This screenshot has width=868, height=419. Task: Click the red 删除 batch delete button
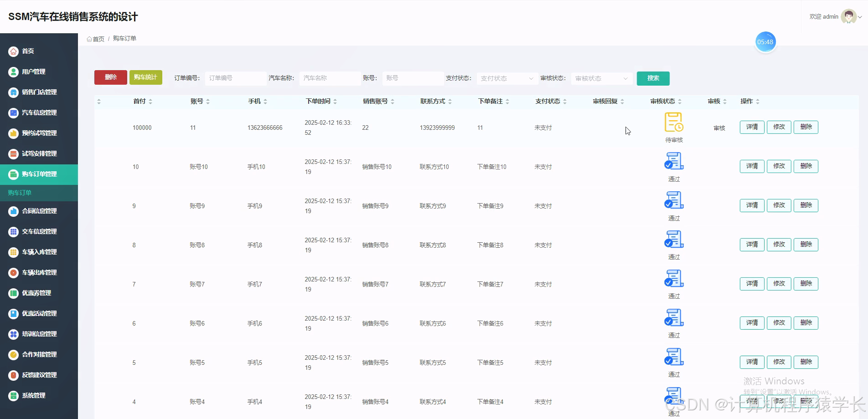111,77
